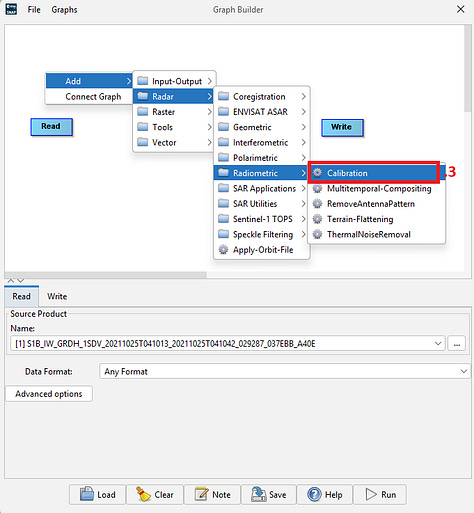Click the Load button label
The image size is (474, 513).
[106, 495]
